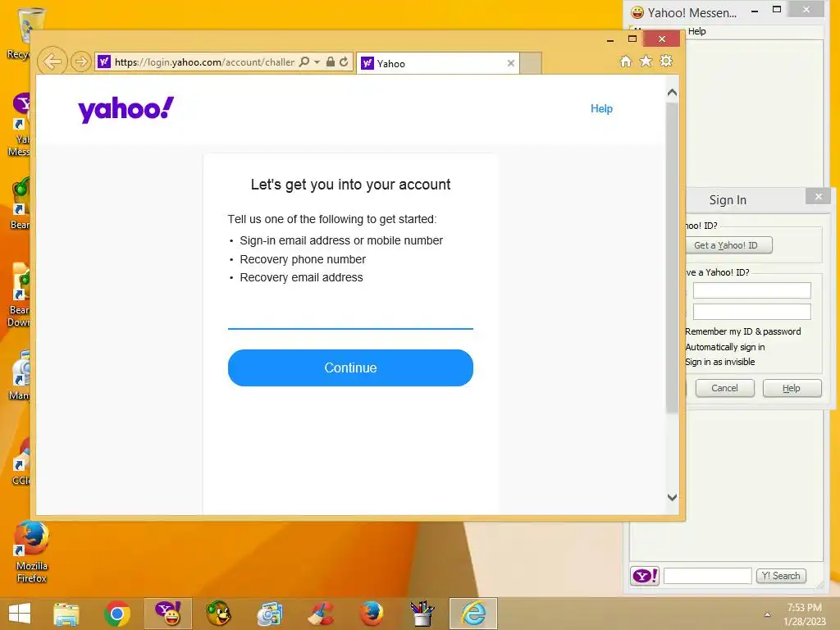This screenshot has width=840, height=630.
Task: Open the photo viewer icon in taskbar
Action: [x=269, y=614]
